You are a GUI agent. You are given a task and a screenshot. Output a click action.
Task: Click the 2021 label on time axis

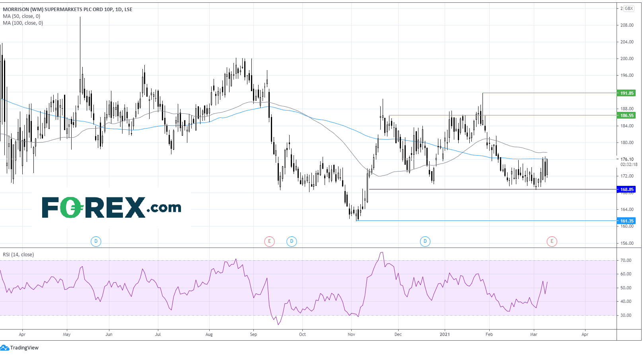[x=445, y=334]
